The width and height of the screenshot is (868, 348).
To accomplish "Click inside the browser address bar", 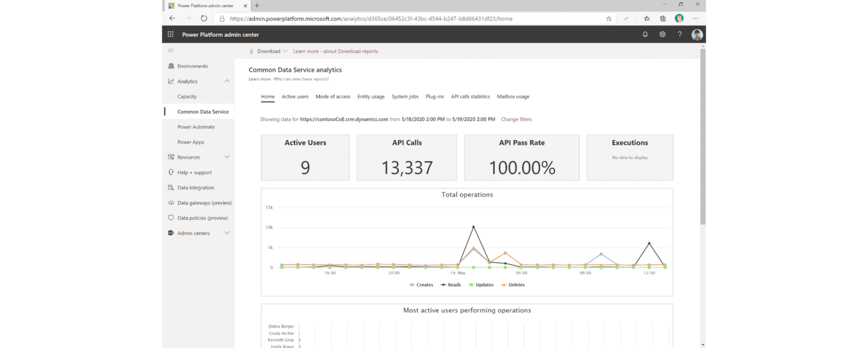I will (396, 18).
